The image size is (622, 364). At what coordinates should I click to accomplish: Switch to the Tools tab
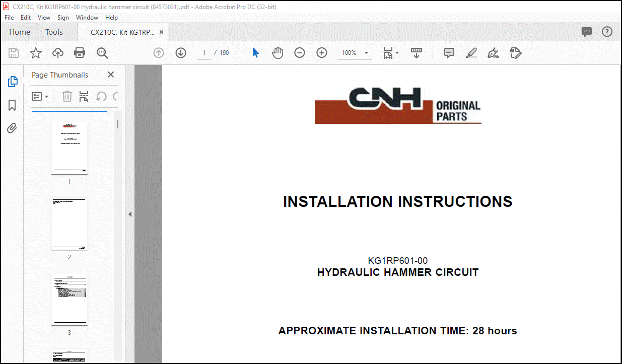click(54, 32)
